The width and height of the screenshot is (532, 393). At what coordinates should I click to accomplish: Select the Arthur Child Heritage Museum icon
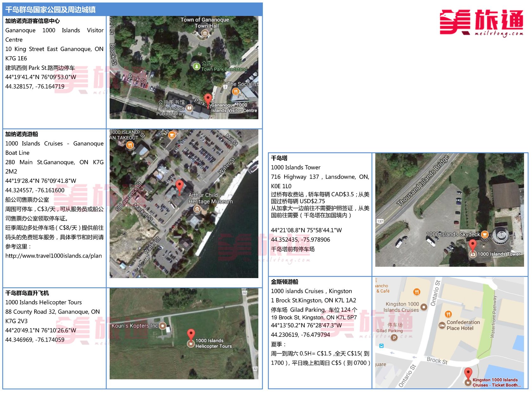click(197, 209)
